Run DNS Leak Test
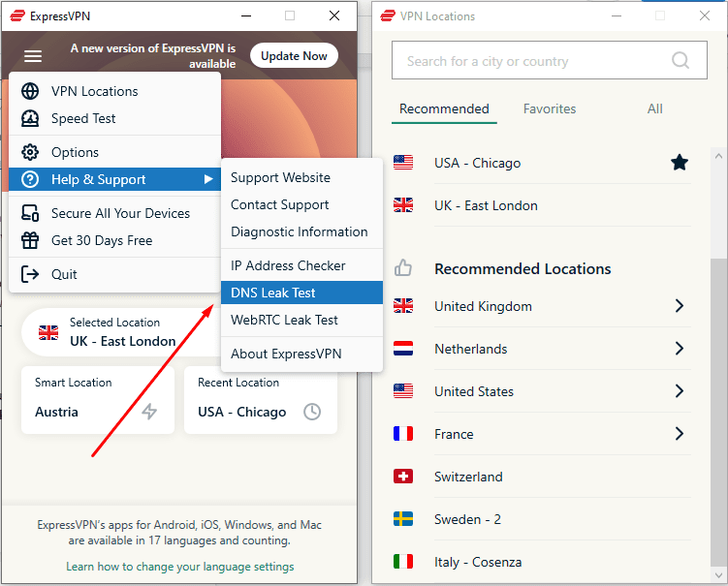The height and width of the screenshot is (586, 728). click(301, 293)
